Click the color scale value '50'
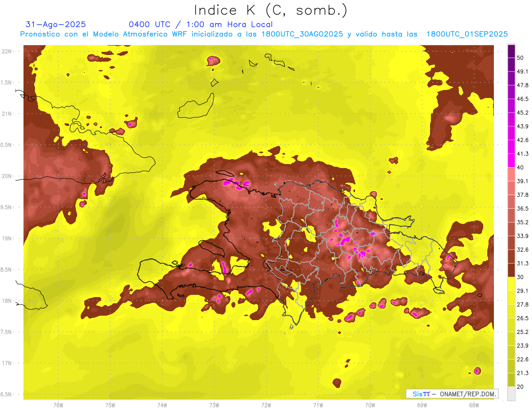 tap(520, 58)
